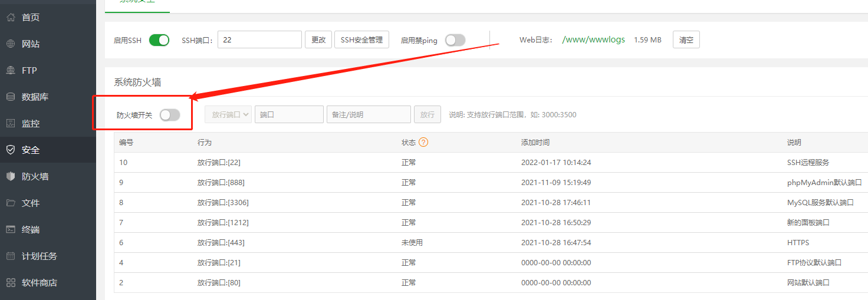Click the 1.59 MB log size text

[647, 40]
